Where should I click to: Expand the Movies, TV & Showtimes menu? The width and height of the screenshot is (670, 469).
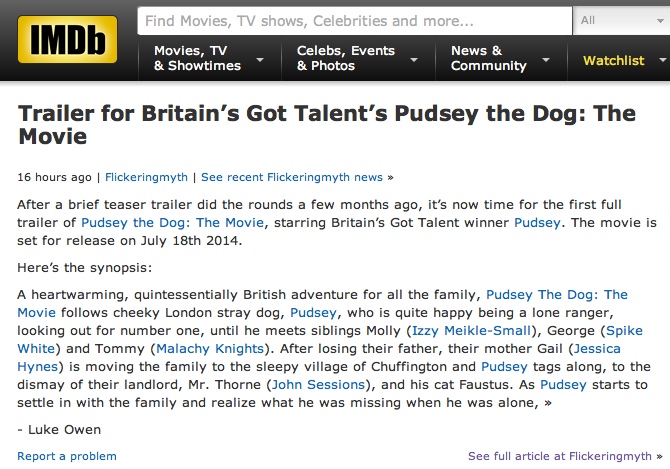209,58
